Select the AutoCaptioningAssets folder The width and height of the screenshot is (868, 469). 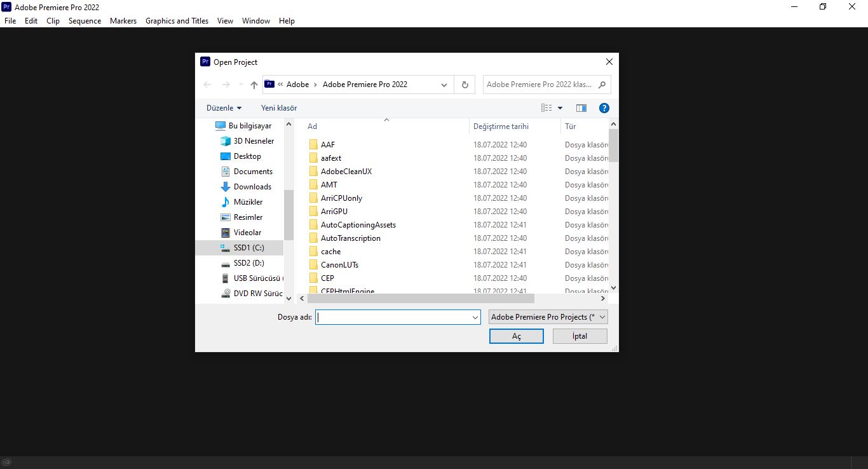358,225
